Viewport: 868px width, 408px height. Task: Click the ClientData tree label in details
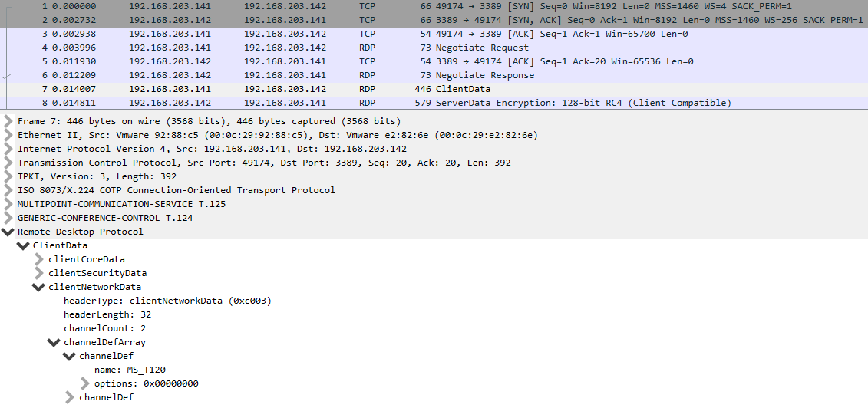click(60, 245)
